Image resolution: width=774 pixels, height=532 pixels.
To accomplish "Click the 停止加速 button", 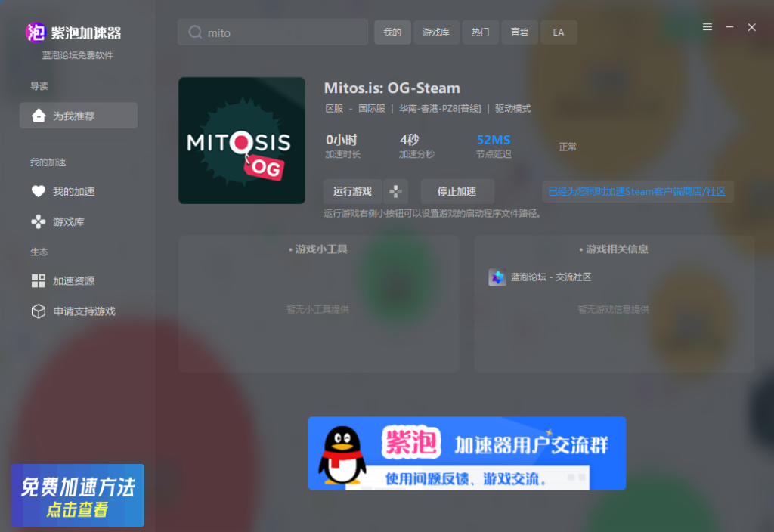I will point(457,191).
